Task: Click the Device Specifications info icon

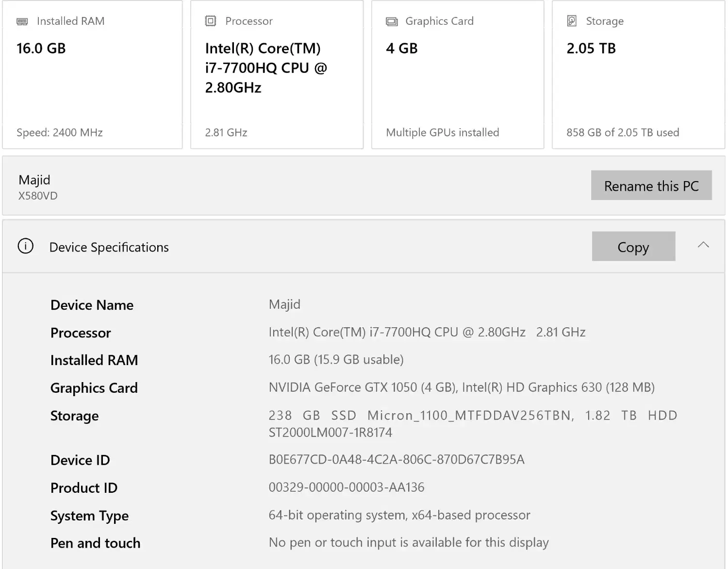Action: [x=26, y=246]
